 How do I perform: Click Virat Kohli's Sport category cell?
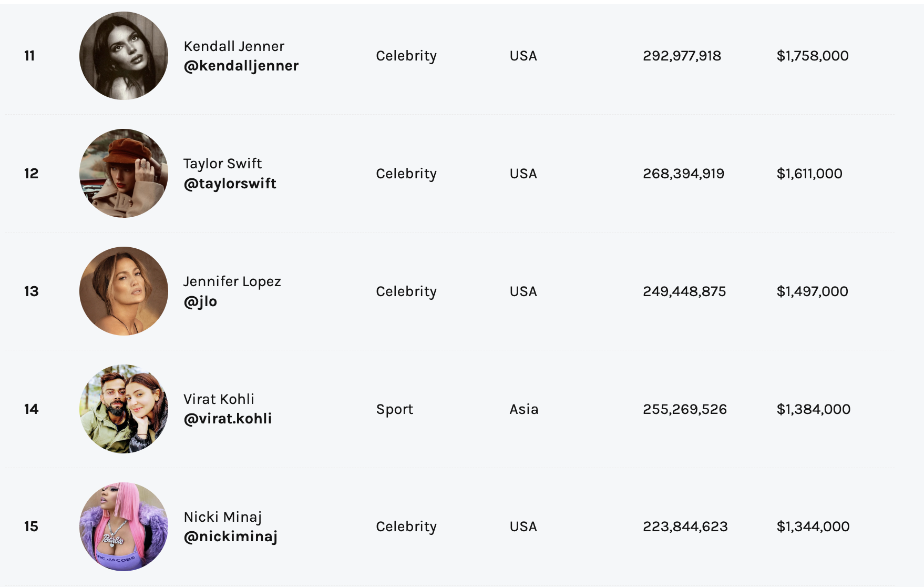pos(395,409)
